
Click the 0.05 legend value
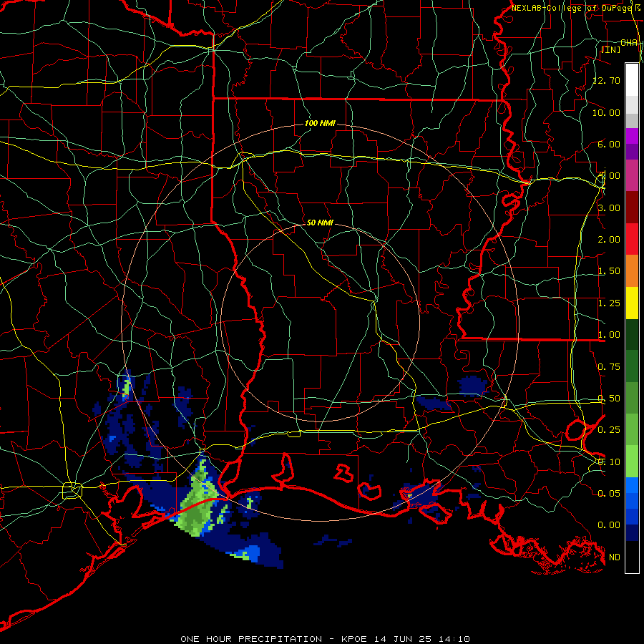coord(609,493)
